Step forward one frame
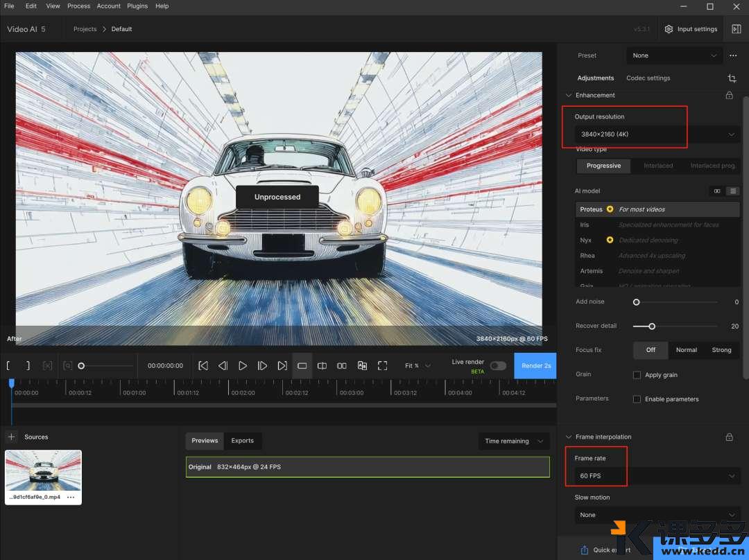The image size is (749, 560). click(x=262, y=366)
